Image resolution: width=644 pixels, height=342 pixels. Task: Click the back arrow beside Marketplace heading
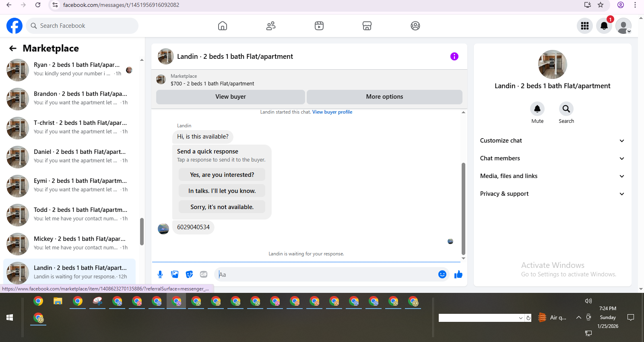[13, 48]
